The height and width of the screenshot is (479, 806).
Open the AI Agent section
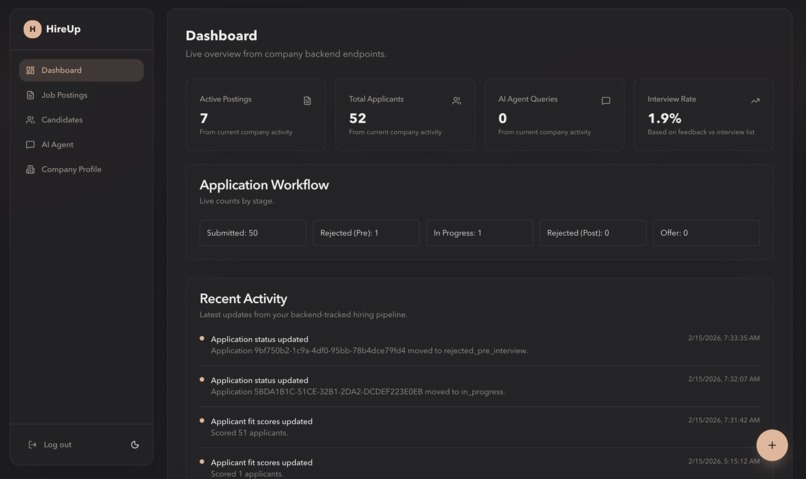click(81, 144)
